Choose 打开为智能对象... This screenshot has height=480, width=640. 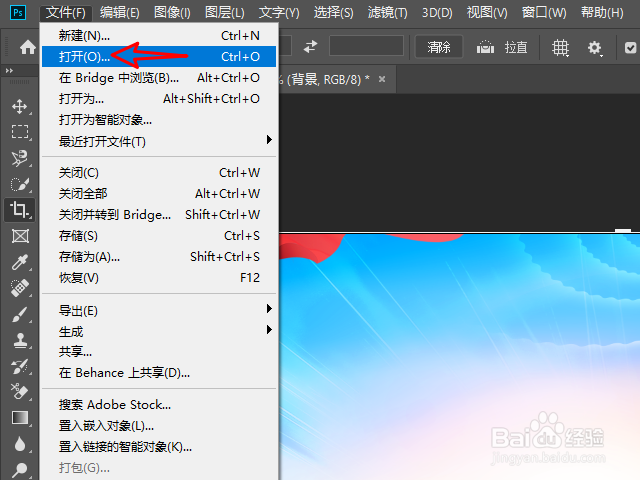[x=159, y=120]
